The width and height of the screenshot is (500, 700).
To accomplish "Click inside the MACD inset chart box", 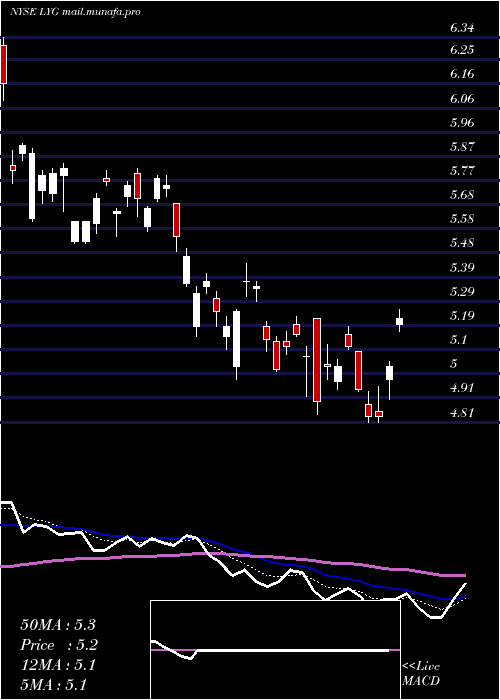I will click(275, 650).
